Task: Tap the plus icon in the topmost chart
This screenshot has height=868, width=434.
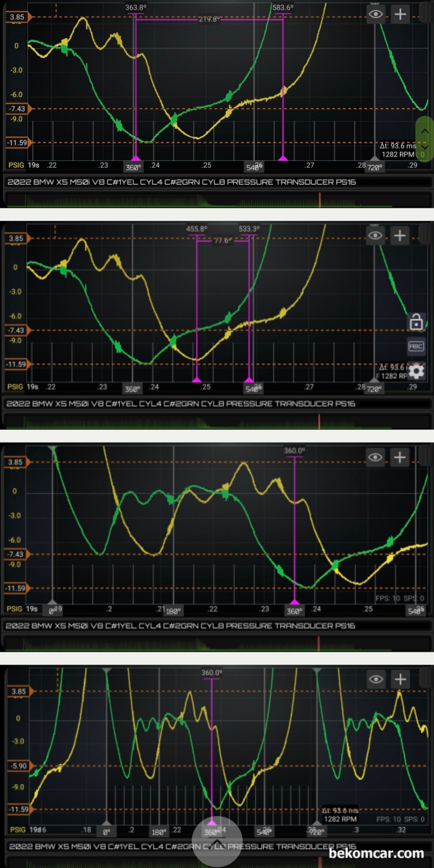Action: [400, 14]
